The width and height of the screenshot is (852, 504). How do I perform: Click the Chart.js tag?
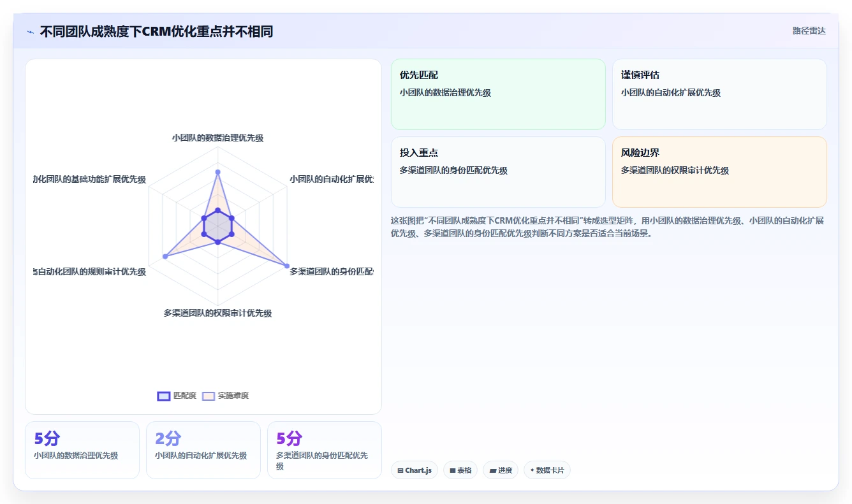tap(415, 470)
